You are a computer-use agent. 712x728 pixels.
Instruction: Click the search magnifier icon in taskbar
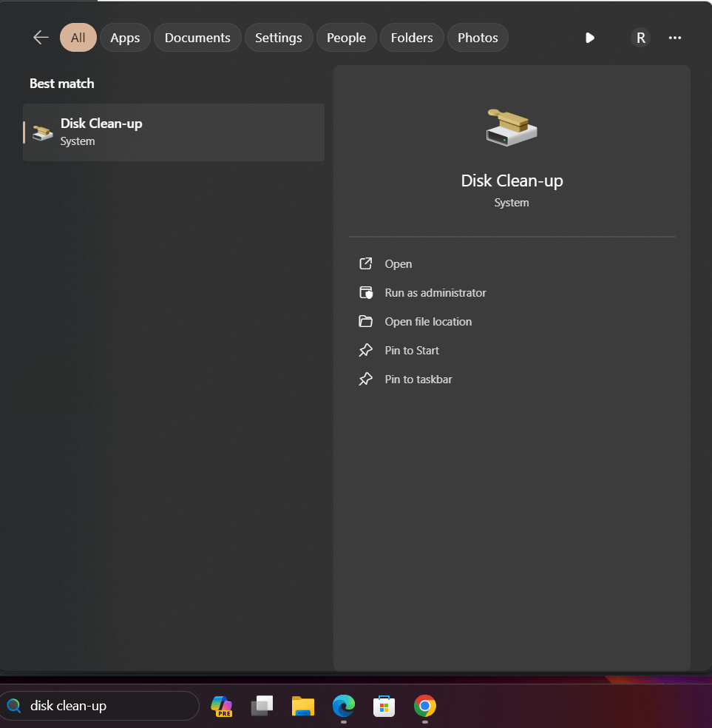pyautogui.click(x=14, y=706)
